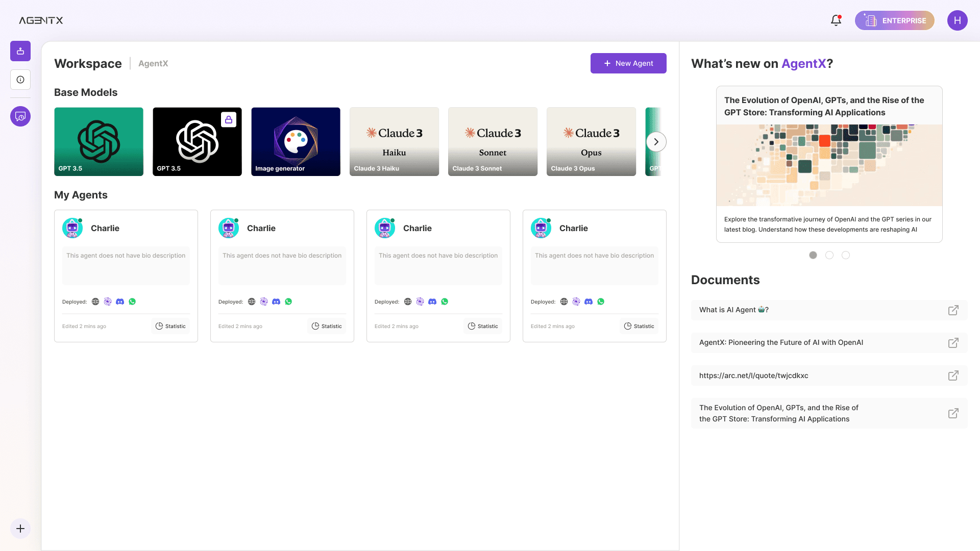Click the news card mosaic image
Screen dimensions: 980x551
(x=829, y=165)
